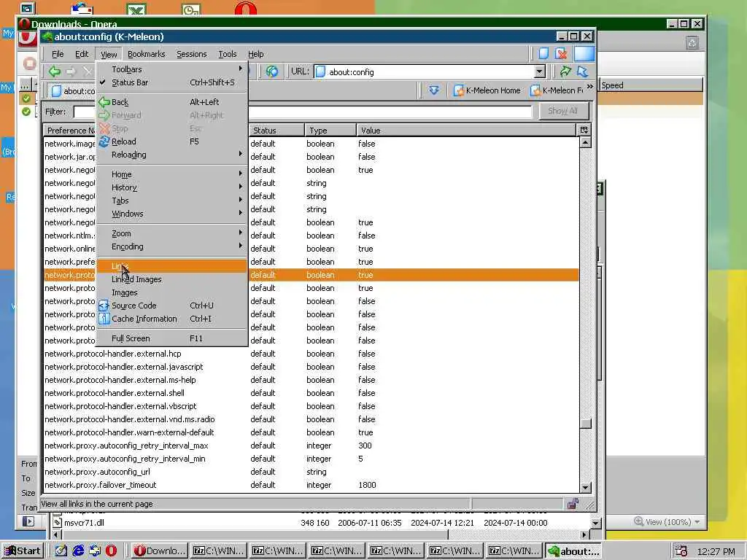Launch Internet Explorer from quick launch
The height and width of the screenshot is (560, 747).
click(78, 551)
